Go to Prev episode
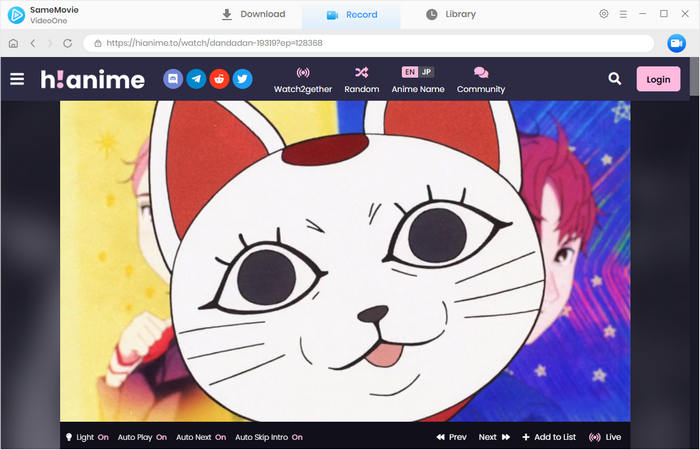 452,437
